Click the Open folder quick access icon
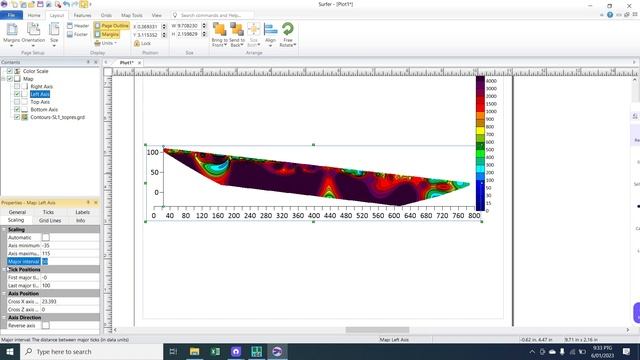 click(31, 4)
